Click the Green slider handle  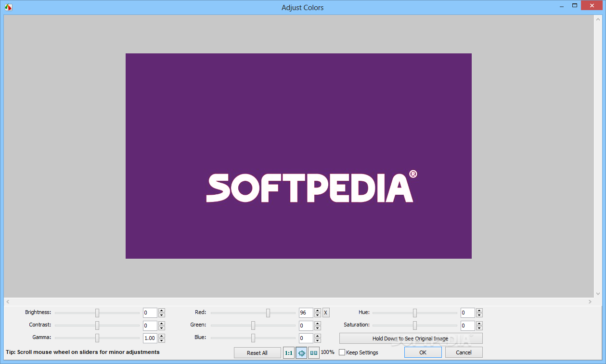[x=253, y=325]
